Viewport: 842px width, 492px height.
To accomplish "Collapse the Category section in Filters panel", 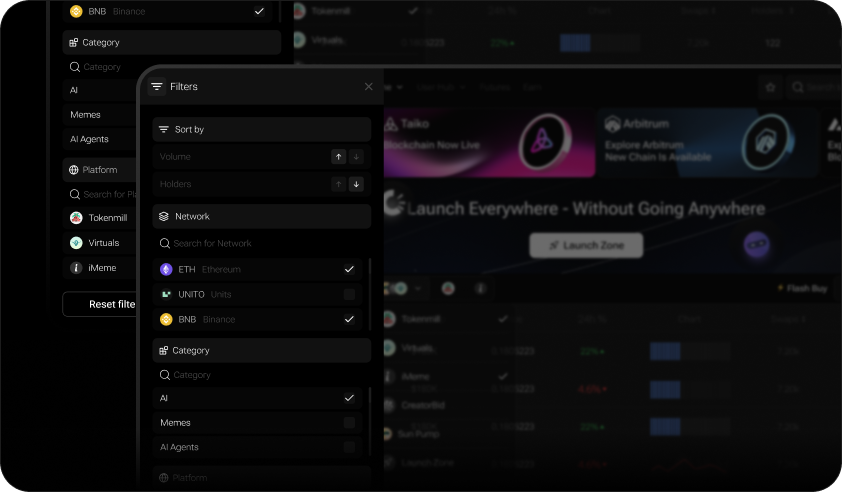I will (x=261, y=351).
